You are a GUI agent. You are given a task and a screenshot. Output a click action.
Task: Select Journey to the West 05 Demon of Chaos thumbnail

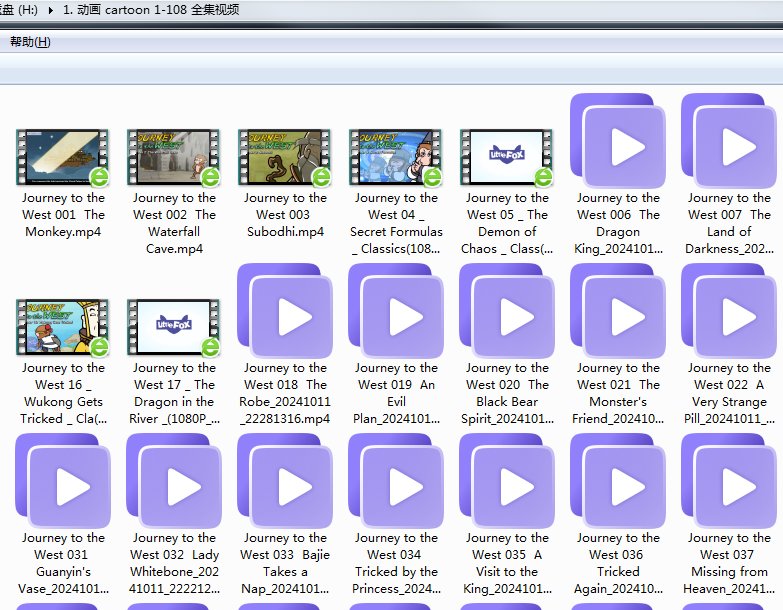[x=507, y=157]
